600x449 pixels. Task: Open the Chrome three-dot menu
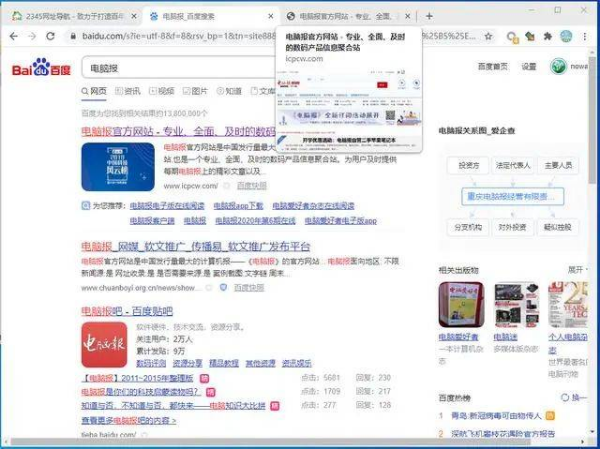(584, 36)
